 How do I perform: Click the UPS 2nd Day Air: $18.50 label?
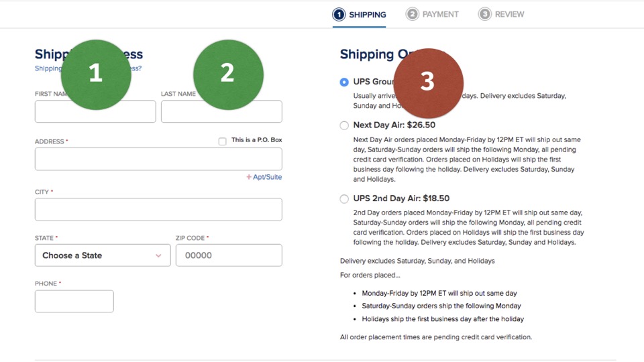click(401, 198)
